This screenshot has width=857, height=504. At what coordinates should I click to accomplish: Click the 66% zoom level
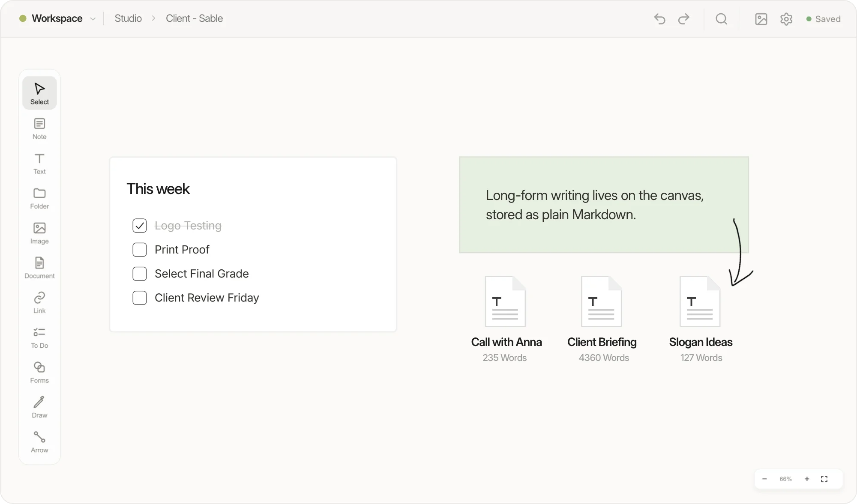[x=785, y=479]
